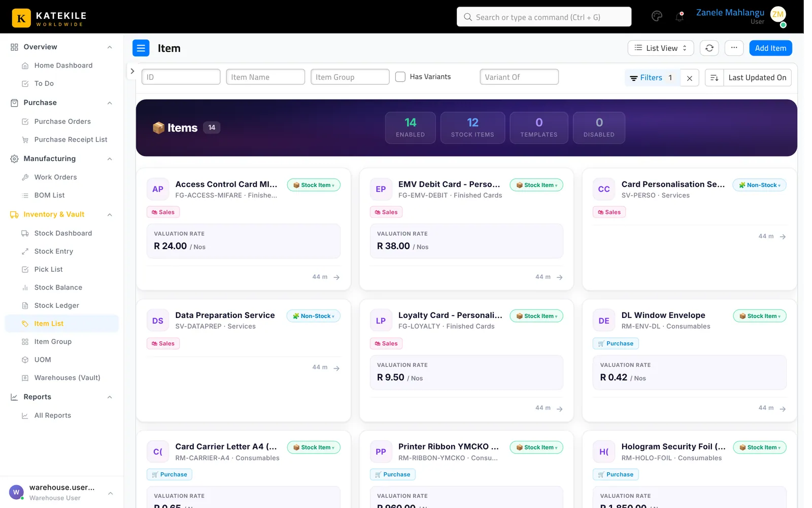Open arrow on DL Window Envelope card
812x508 pixels.
[x=783, y=408]
